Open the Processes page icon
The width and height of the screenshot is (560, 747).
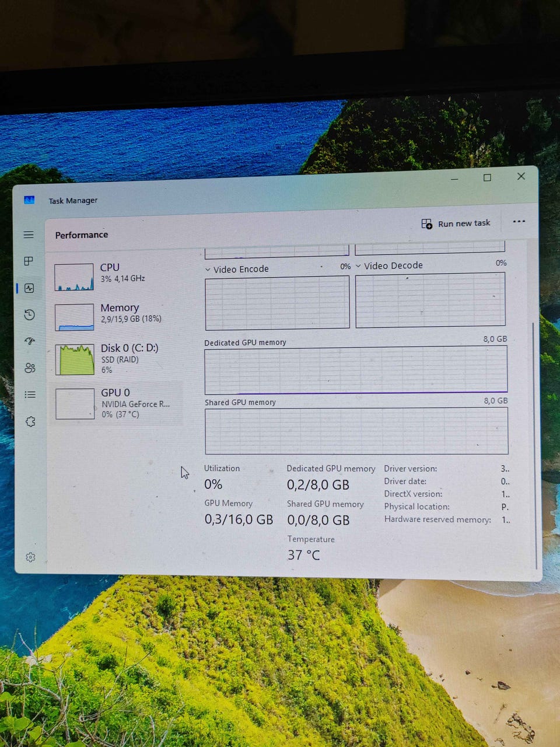29,261
